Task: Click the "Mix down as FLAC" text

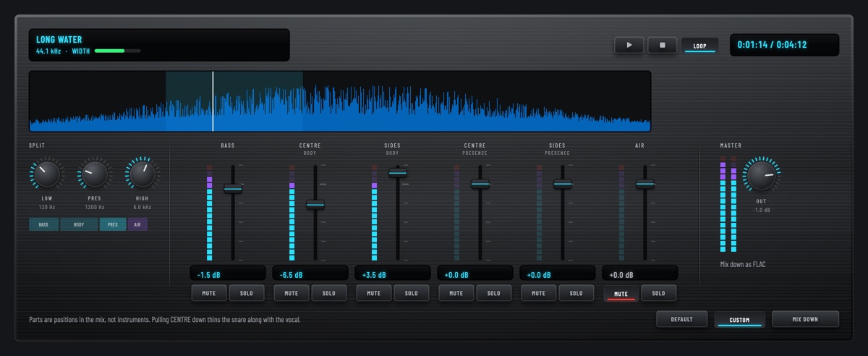Action: 743,264
